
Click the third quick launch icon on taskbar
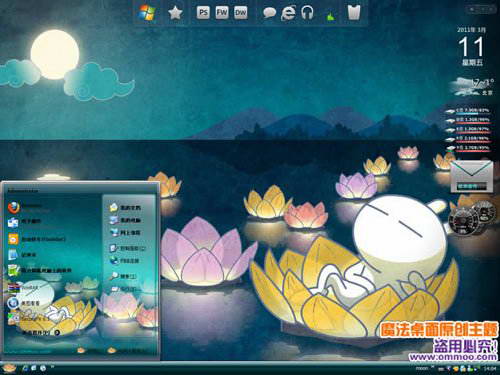click(43, 368)
